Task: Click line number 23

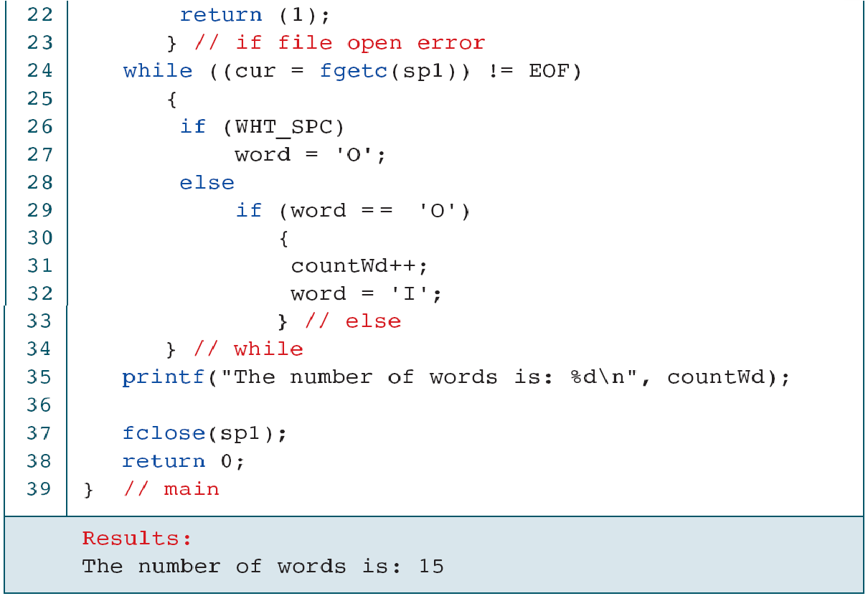Action: tap(40, 43)
